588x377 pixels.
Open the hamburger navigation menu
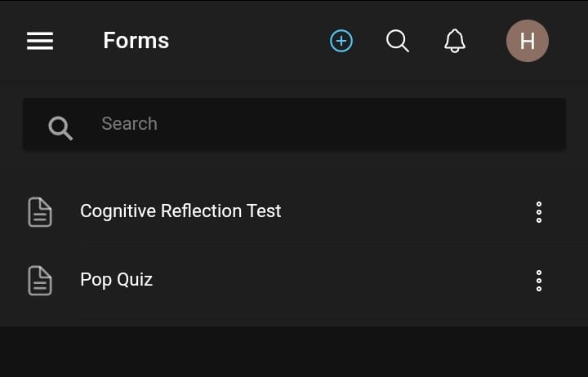point(40,41)
